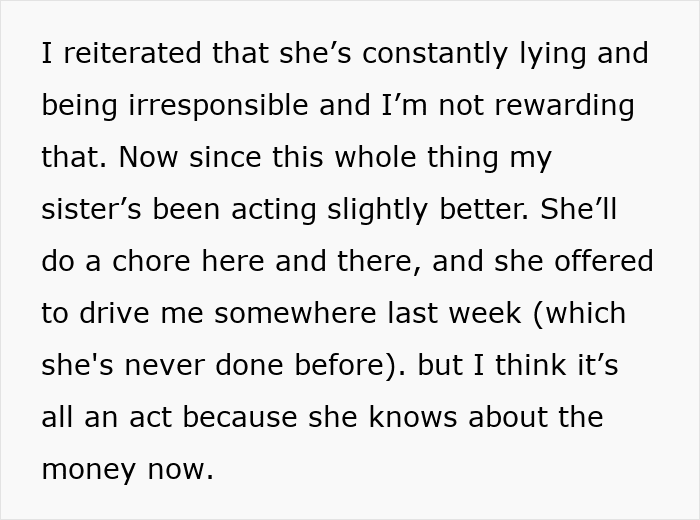Click the word "lying"
The image size is (700, 520).
(542, 56)
